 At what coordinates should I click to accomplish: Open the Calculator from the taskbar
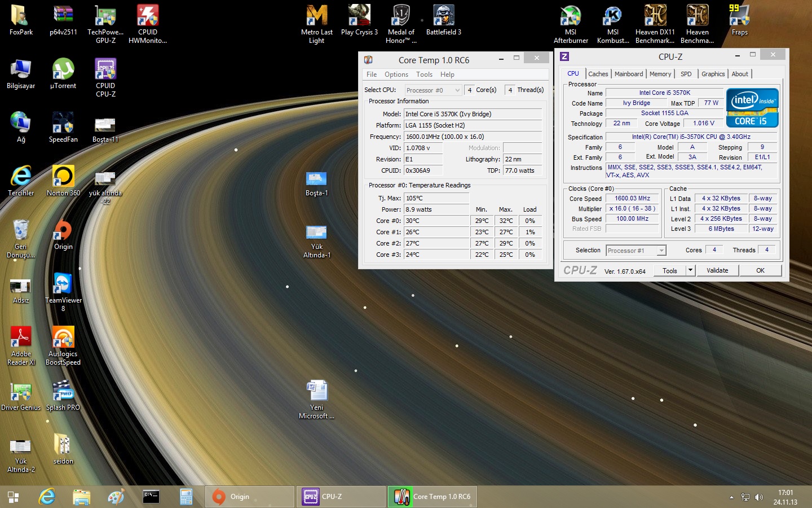(x=186, y=497)
